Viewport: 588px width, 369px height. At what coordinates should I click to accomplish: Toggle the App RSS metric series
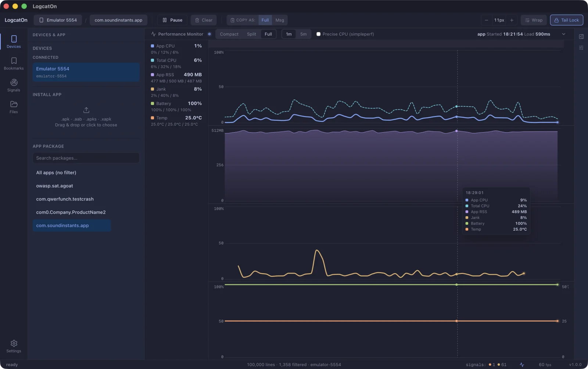tap(176, 77)
